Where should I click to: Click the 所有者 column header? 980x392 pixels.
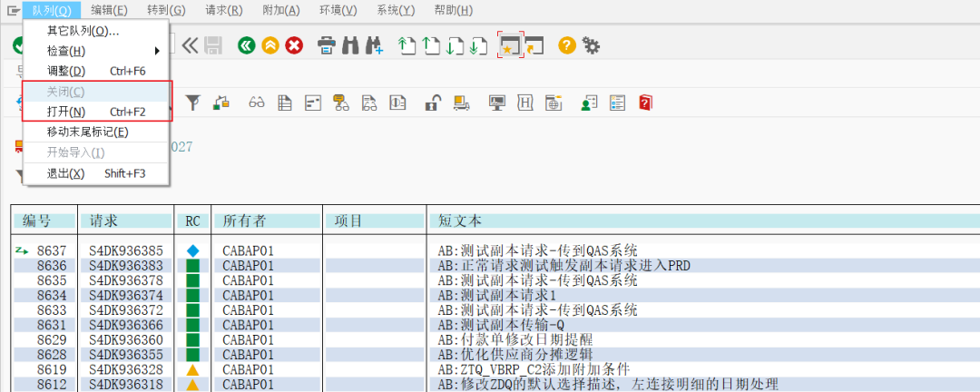point(268,220)
